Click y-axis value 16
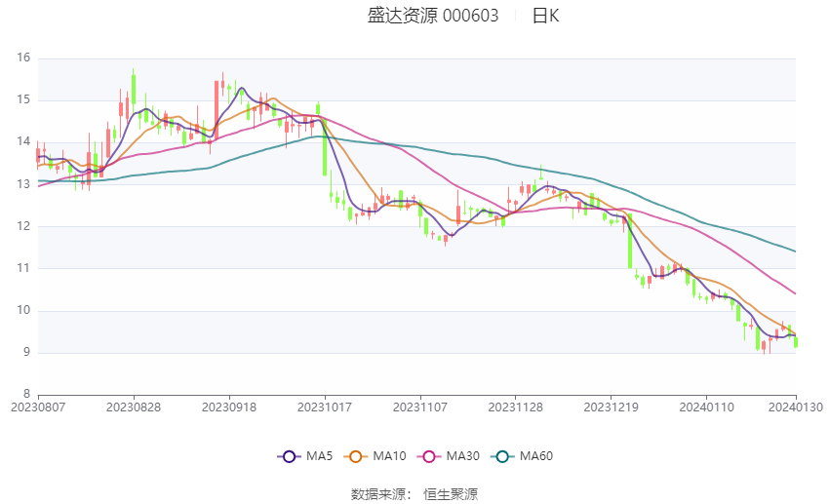Viewport: 829px width, 504px height. tap(23, 58)
